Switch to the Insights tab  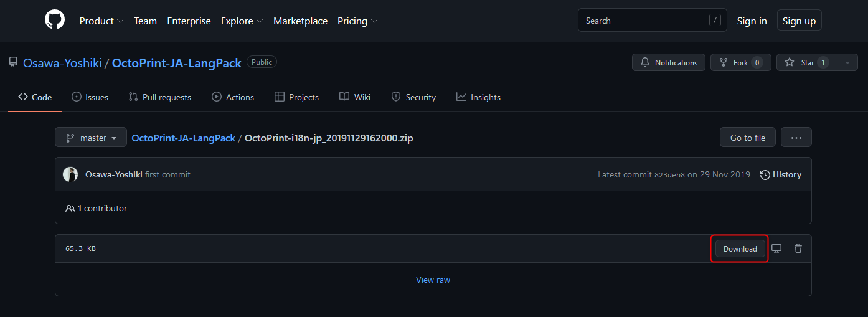tap(478, 97)
